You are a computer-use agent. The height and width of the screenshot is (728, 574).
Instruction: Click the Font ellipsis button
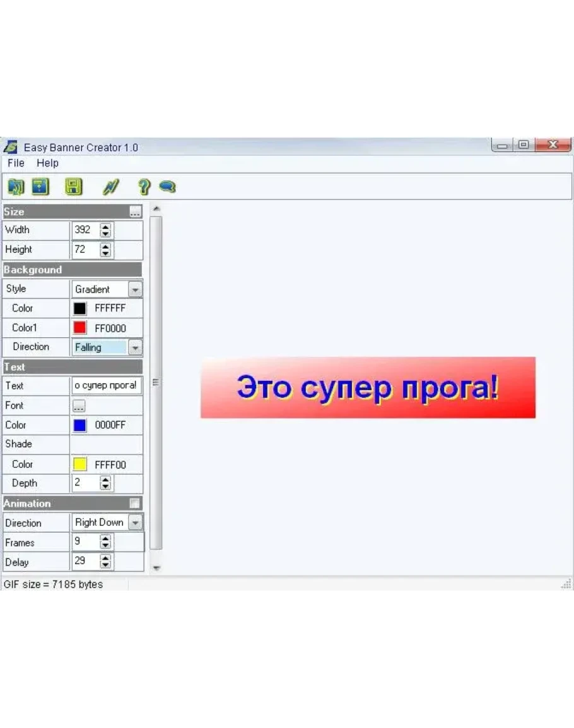(x=79, y=406)
